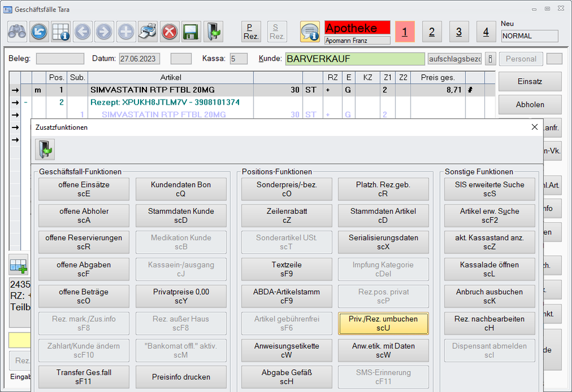This screenshot has width=572, height=392.
Task: Click Priv./Rez. umbuchen button
Action: tap(383, 323)
